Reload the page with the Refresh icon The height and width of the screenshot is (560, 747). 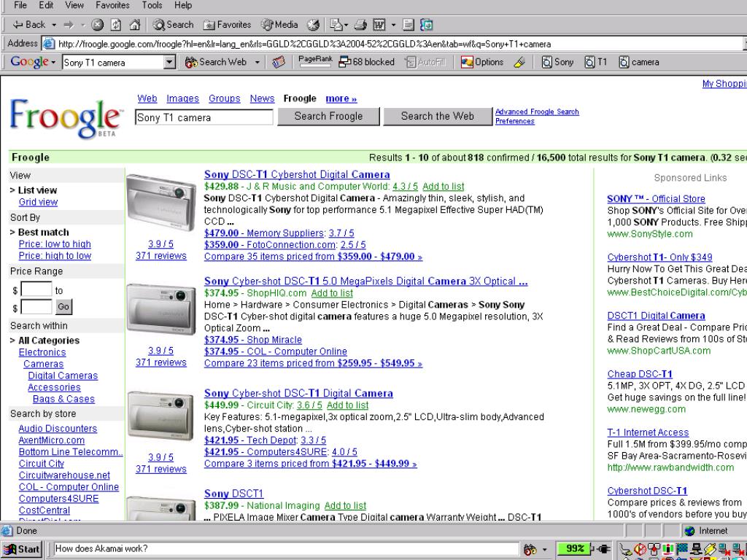coord(116,25)
